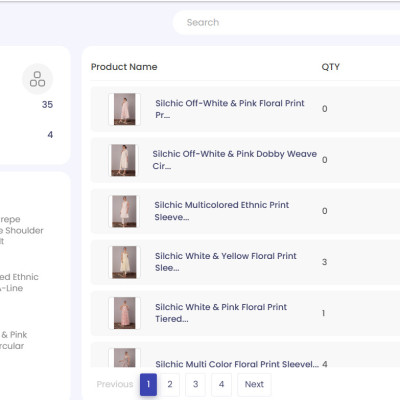
Task: Select Silchic Multi Color Floral Print Sleevel name
Action: tap(237, 364)
